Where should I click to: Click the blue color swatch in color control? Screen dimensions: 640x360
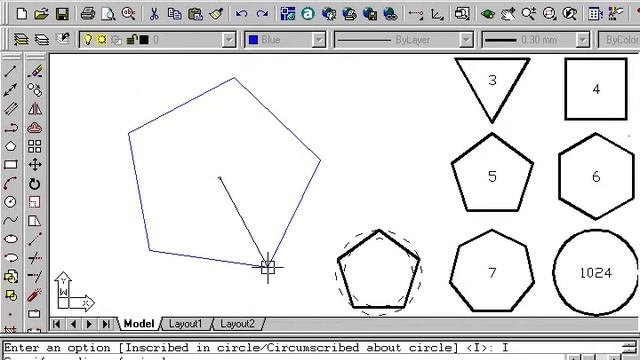click(x=253, y=40)
